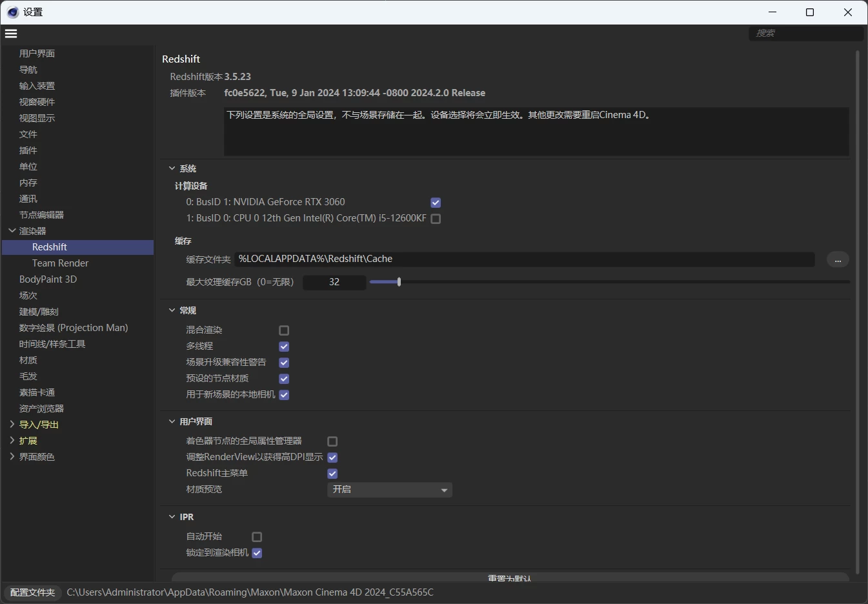The width and height of the screenshot is (868, 604).
Task: Collapse the 渲染器 tree node
Action: pos(12,230)
